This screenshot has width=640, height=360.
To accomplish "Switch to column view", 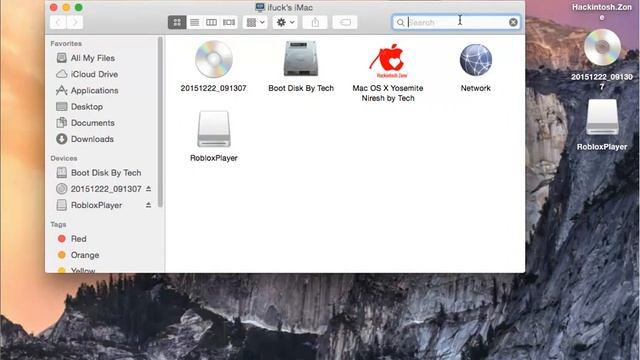I will coord(211,22).
